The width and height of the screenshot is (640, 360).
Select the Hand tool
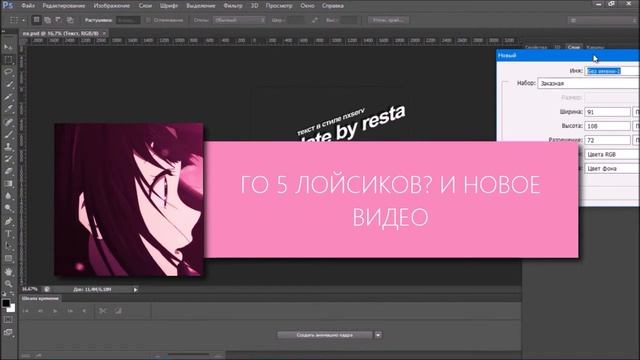pos(8,271)
